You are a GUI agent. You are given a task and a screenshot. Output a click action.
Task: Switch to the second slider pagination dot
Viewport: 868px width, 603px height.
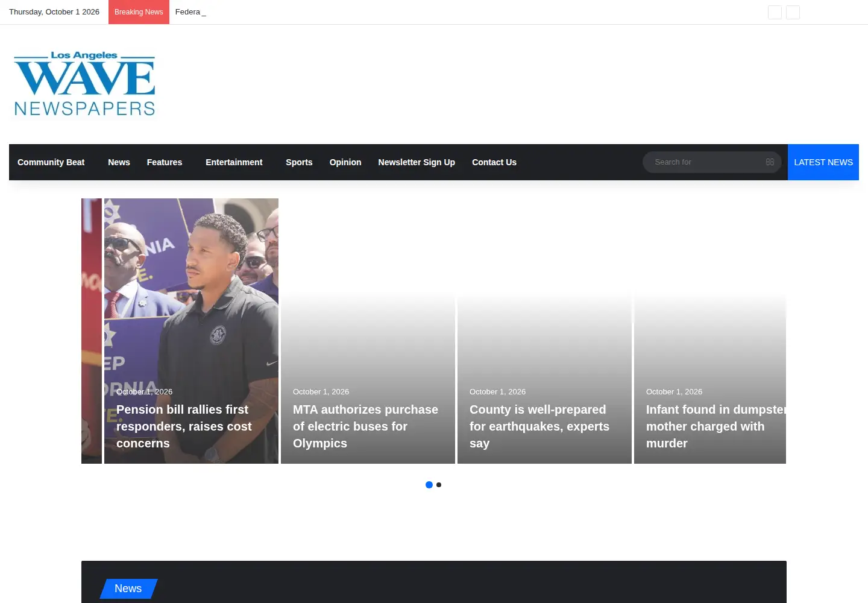point(439,485)
